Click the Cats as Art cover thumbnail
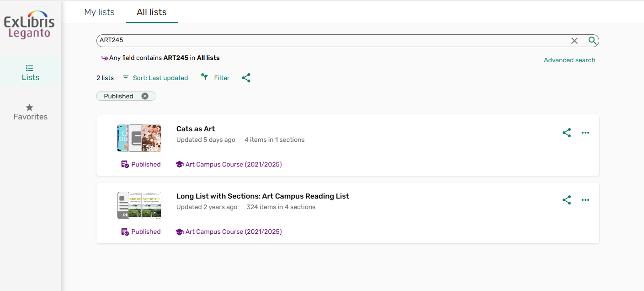This screenshot has height=291, width=644. click(139, 138)
